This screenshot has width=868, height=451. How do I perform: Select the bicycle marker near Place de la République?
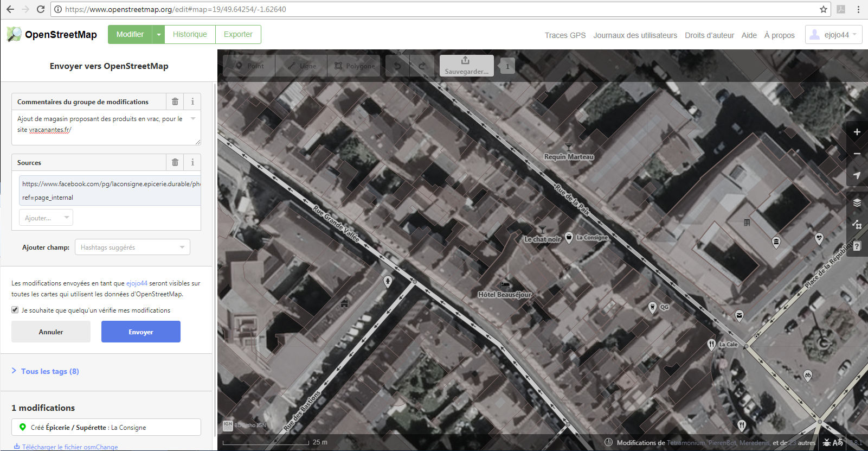807,376
